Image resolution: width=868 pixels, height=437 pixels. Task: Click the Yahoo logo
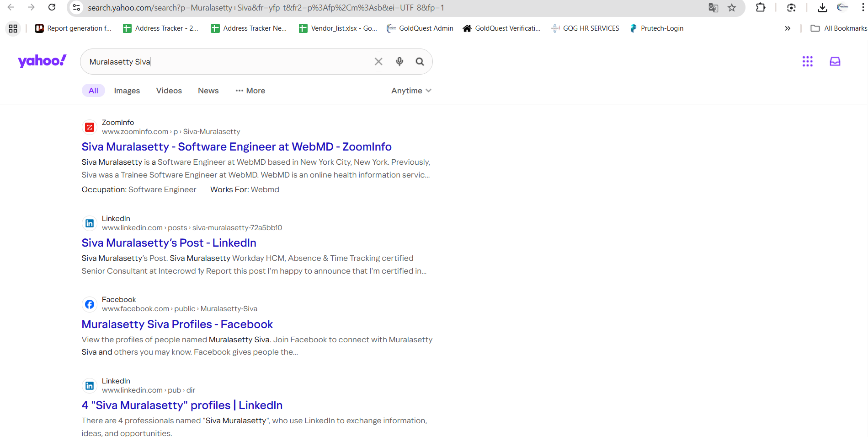42,61
